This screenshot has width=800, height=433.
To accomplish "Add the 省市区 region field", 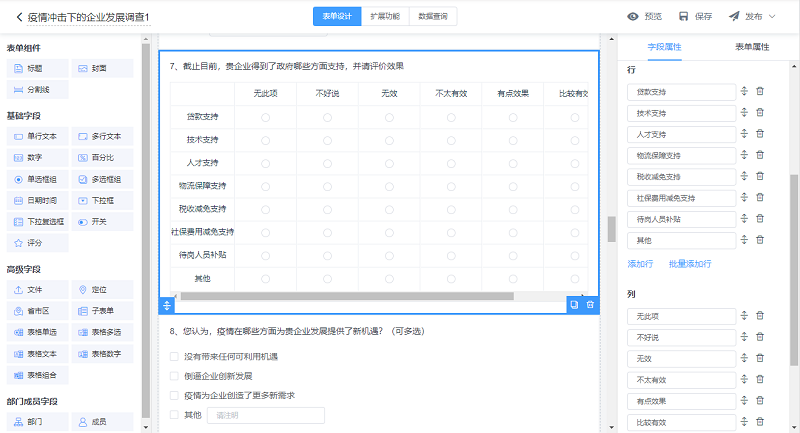I will (36, 311).
